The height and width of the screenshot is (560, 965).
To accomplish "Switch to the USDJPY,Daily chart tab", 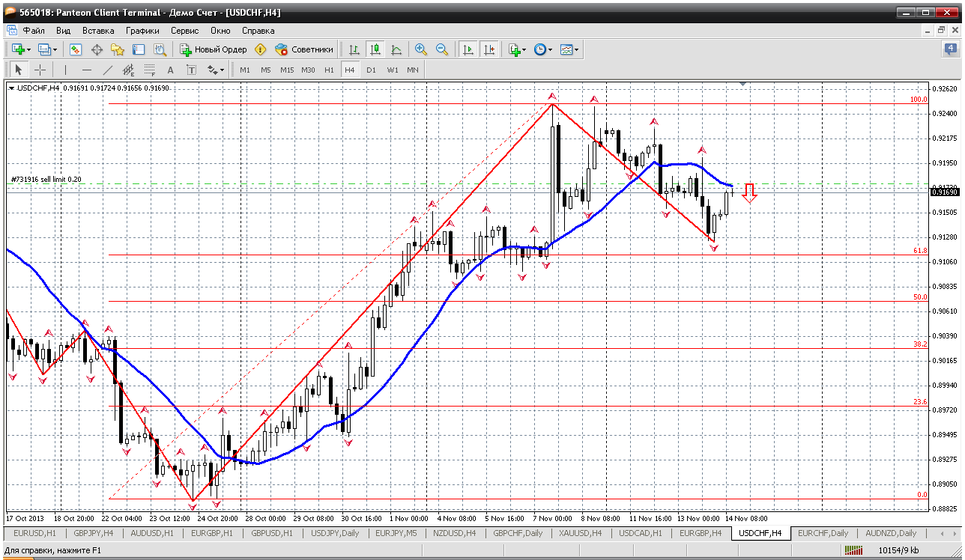I will 334,533.
